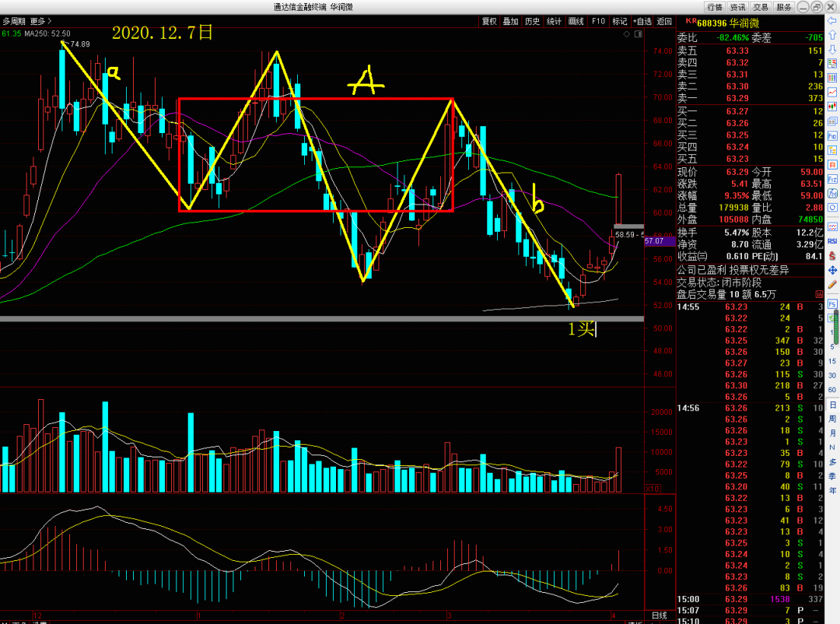Click the 返回 return button

(664, 22)
